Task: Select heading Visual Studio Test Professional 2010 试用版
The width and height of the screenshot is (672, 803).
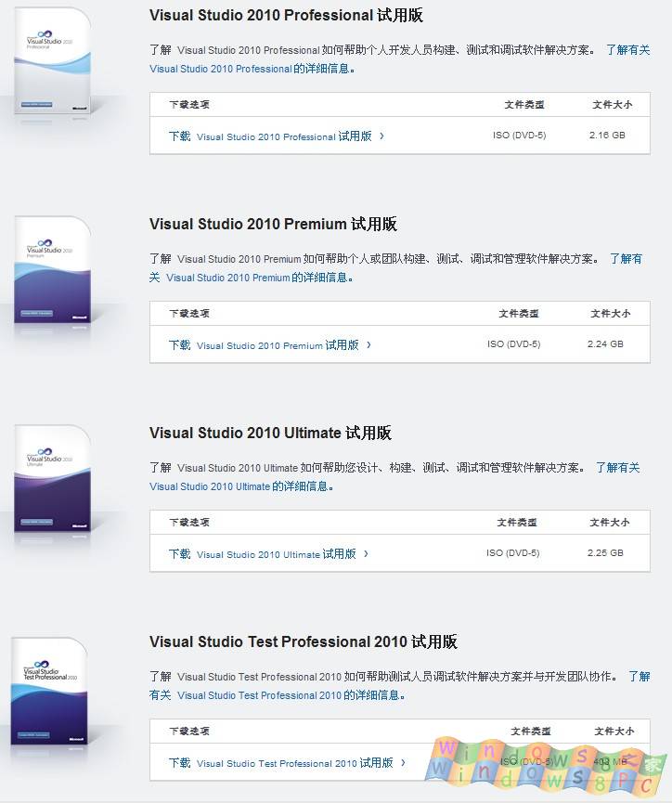Action: [x=304, y=642]
